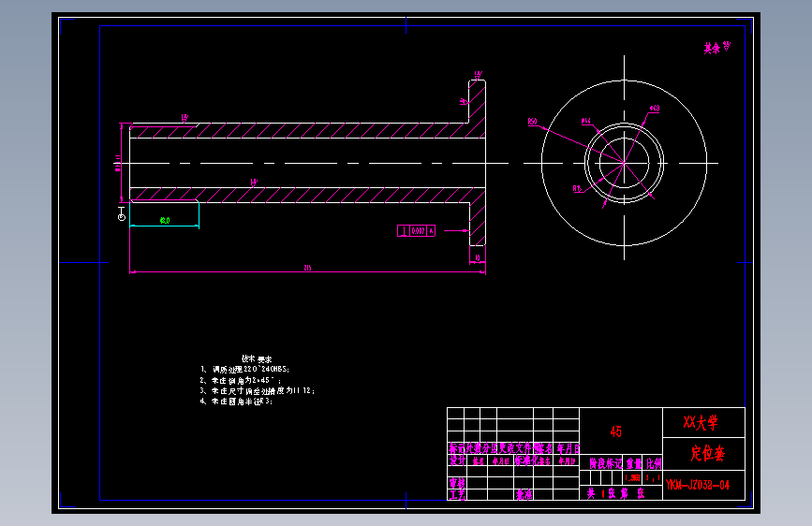
Task: Click the "工艺" row label in title block
Action: [x=457, y=494]
